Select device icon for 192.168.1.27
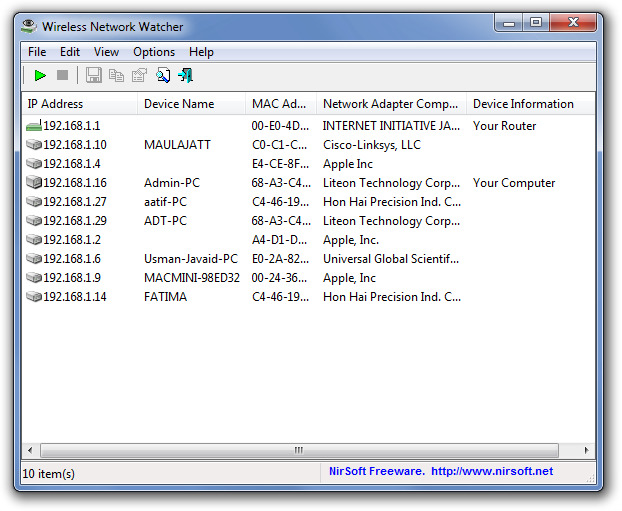Image resolution: width=622 pixels, height=511 pixels. click(34, 202)
